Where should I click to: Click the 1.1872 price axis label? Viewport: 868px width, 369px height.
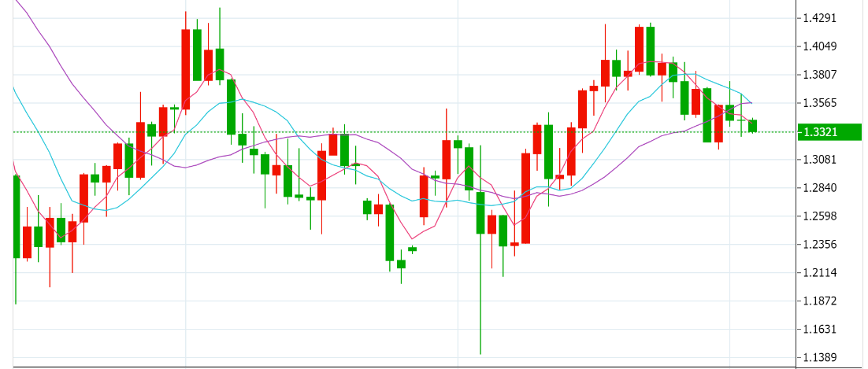point(819,301)
